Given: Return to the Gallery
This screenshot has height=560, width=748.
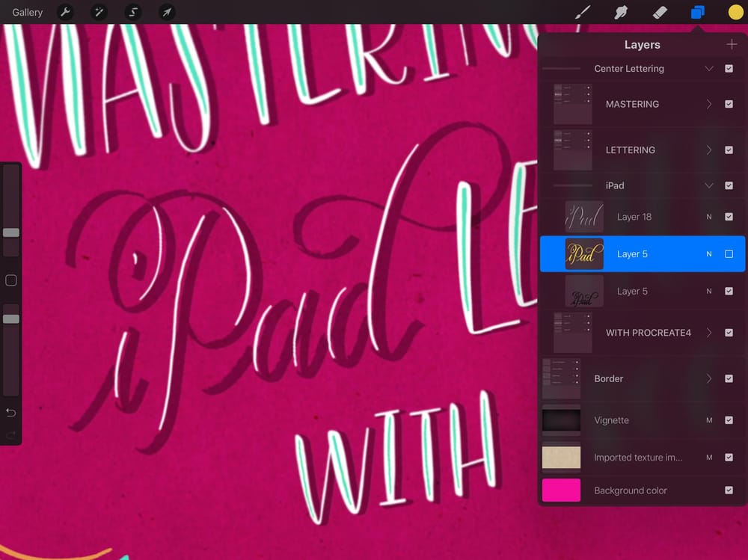Looking at the screenshot, I should click(27, 12).
